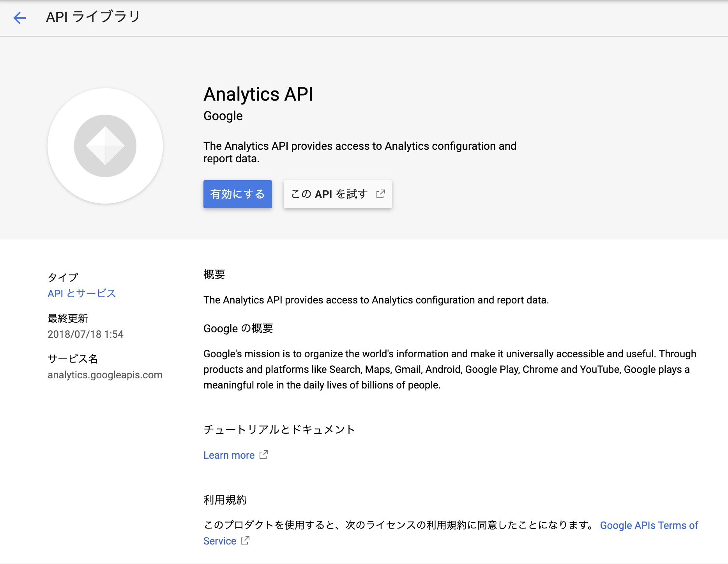Click the 最終更新 label
This screenshot has width=728, height=564.
pyautogui.click(x=68, y=318)
